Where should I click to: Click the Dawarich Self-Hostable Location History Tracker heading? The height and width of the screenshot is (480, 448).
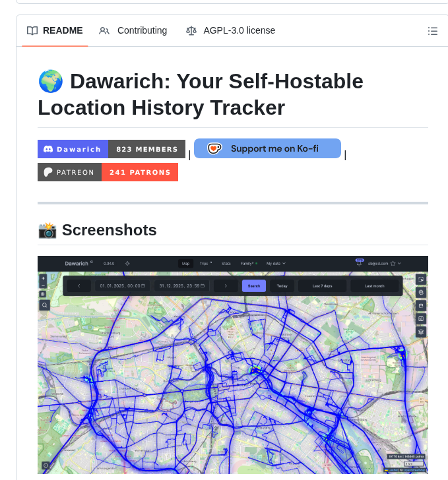click(201, 94)
